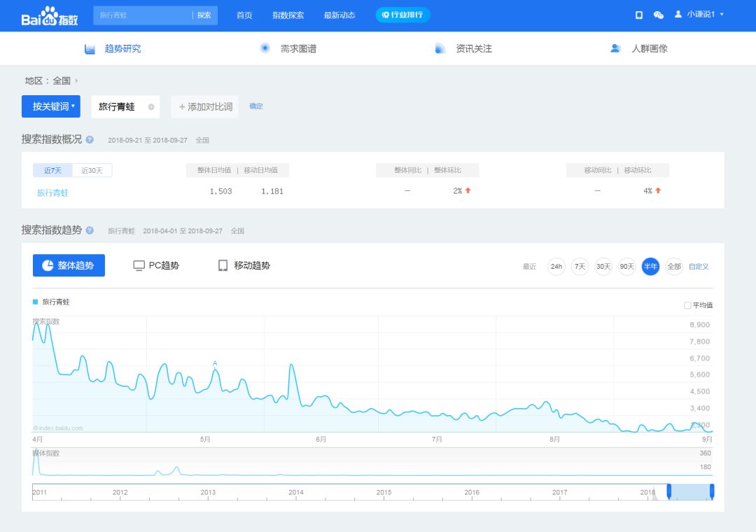Click the 探索 search button
The image size is (756, 532).
(x=204, y=15)
